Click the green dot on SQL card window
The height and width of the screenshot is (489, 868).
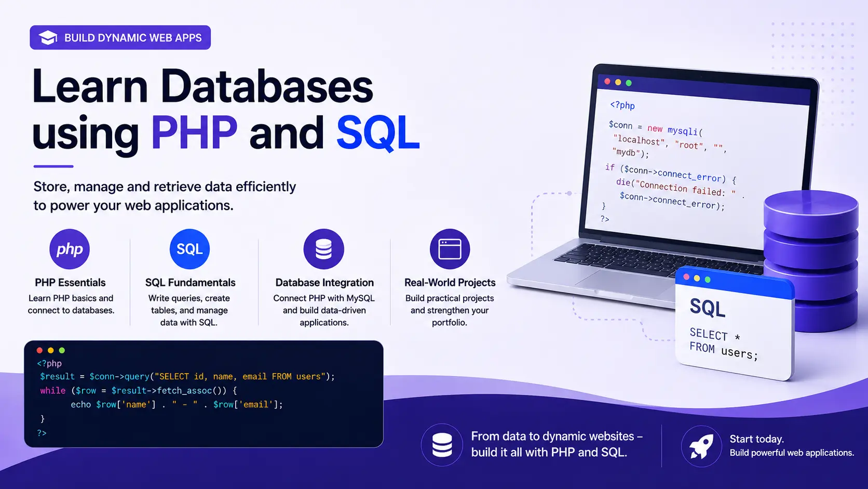click(708, 280)
